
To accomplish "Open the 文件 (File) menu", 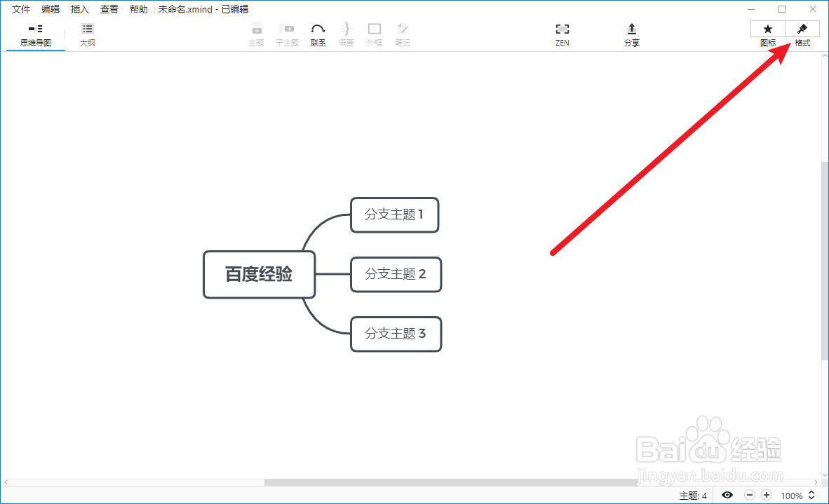I will (20, 9).
